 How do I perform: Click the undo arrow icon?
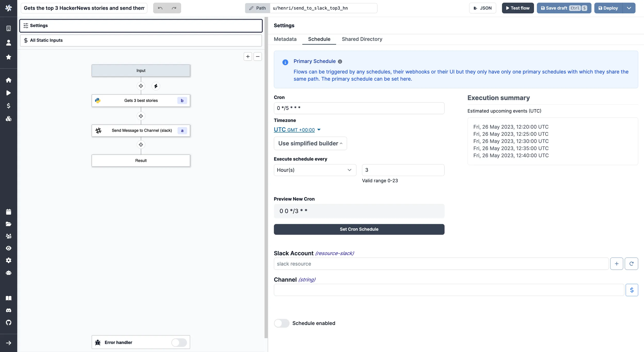[x=160, y=8]
